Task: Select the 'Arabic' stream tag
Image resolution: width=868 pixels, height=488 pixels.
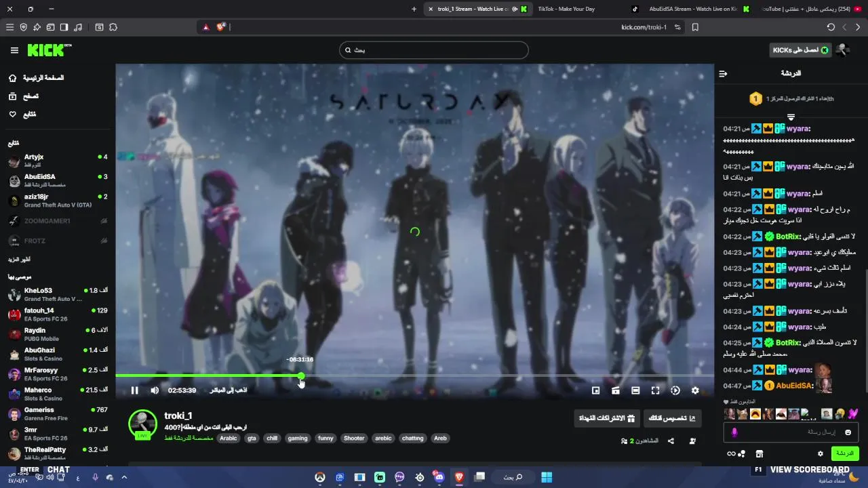Action: click(229, 439)
